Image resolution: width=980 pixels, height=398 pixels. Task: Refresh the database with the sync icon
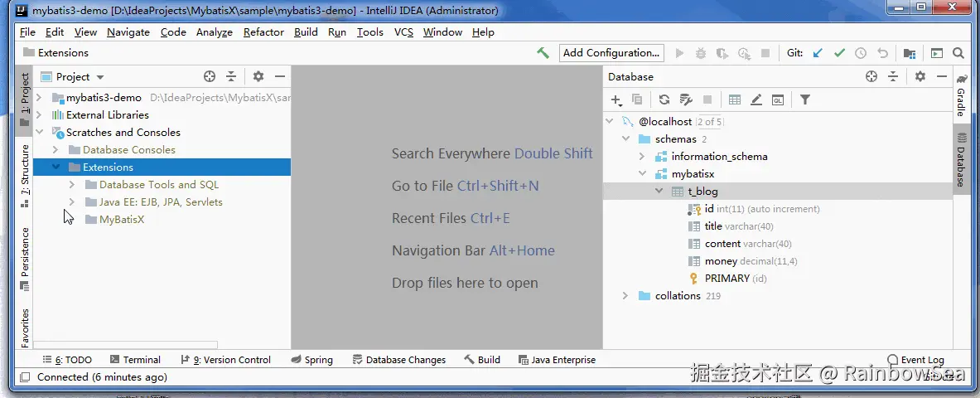click(x=664, y=99)
